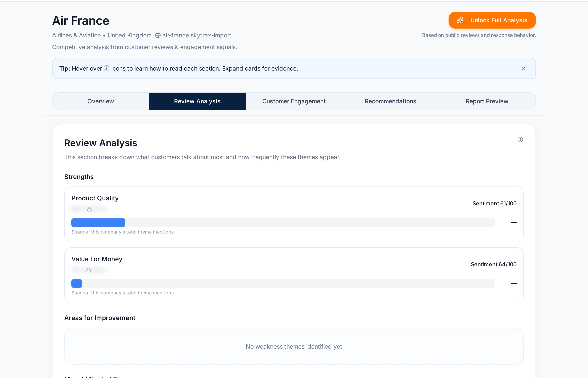Click the sparkle icon in Unlock button
588x378 pixels.
(x=460, y=20)
